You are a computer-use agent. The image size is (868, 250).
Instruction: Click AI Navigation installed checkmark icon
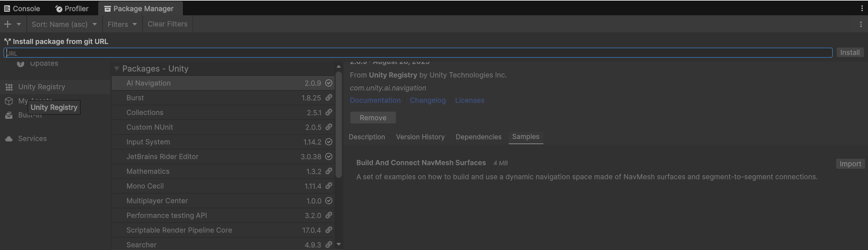click(x=329, y=83)
